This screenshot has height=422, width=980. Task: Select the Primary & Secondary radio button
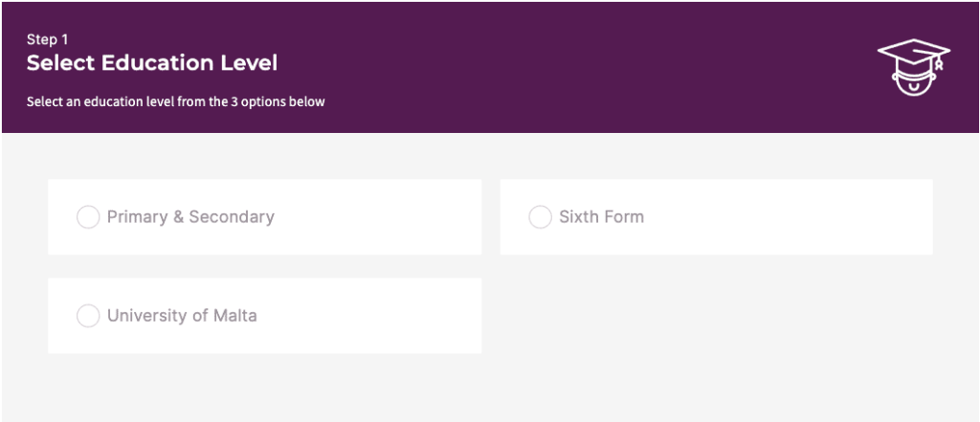point(88,217)
